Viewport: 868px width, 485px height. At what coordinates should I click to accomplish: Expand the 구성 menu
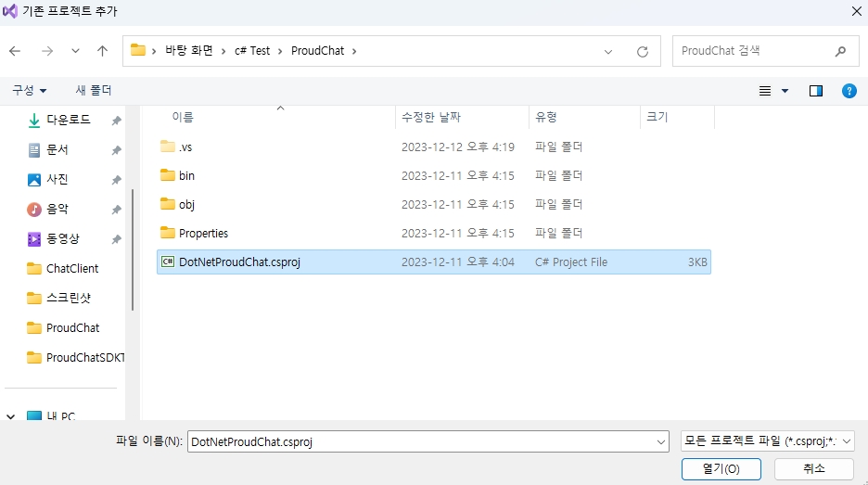(x=29, y=90)
